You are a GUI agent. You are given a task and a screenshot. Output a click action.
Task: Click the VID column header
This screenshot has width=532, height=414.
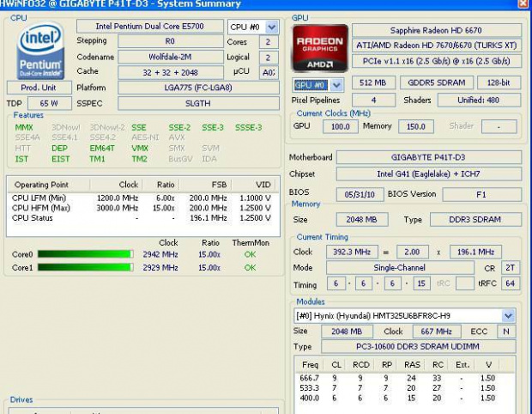tap(253, 185)
